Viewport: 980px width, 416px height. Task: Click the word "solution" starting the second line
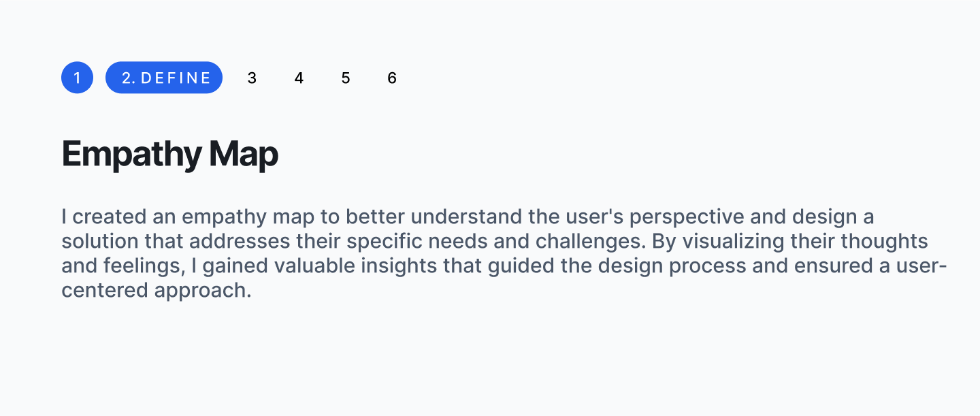(97, 242)
